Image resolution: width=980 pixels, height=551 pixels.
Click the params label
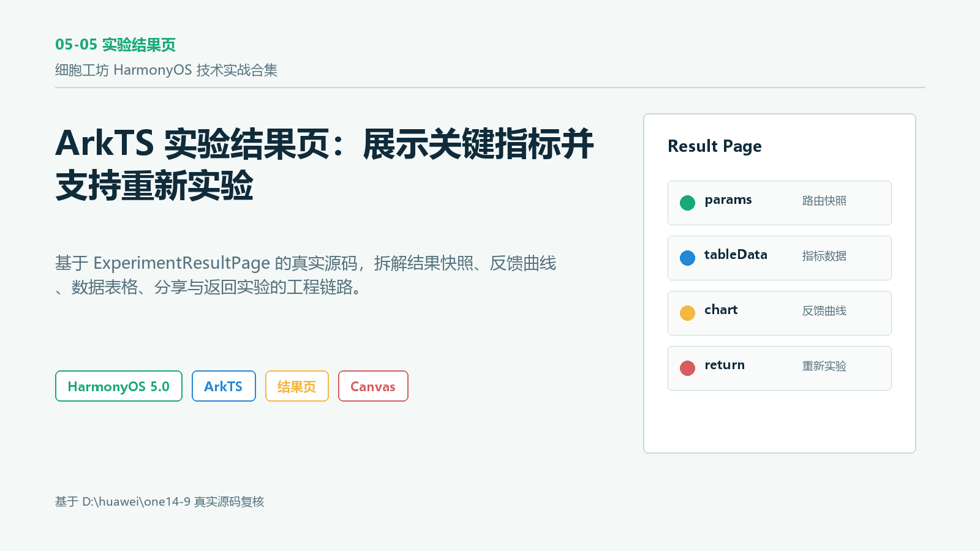728,200
